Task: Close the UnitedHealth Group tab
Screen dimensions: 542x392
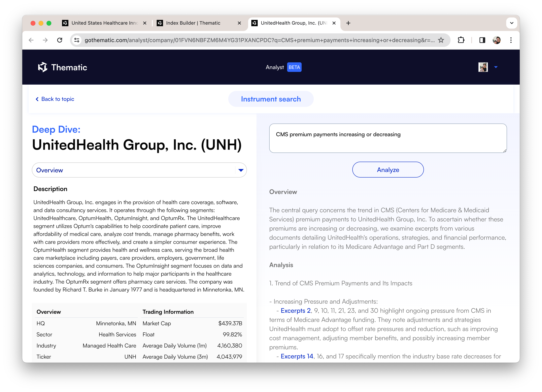Action: (334, 23)
